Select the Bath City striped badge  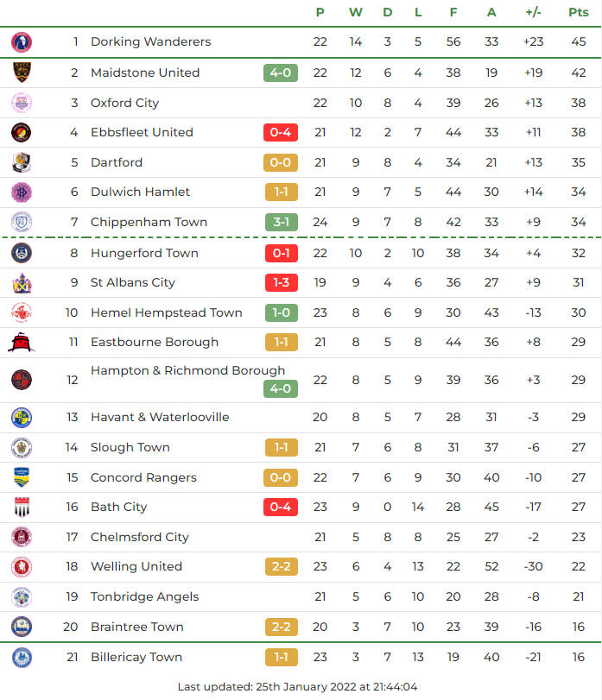[x=22, y=507]
